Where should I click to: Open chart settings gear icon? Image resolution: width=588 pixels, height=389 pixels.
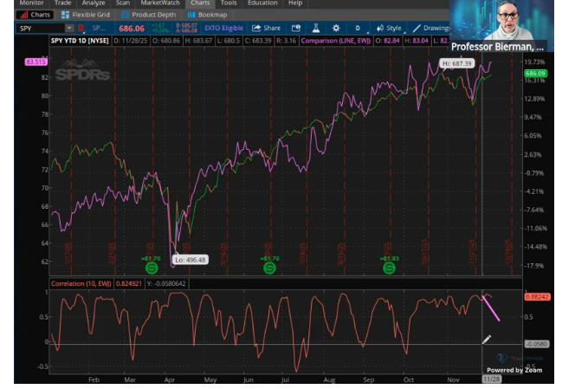(x=336, y=29)
